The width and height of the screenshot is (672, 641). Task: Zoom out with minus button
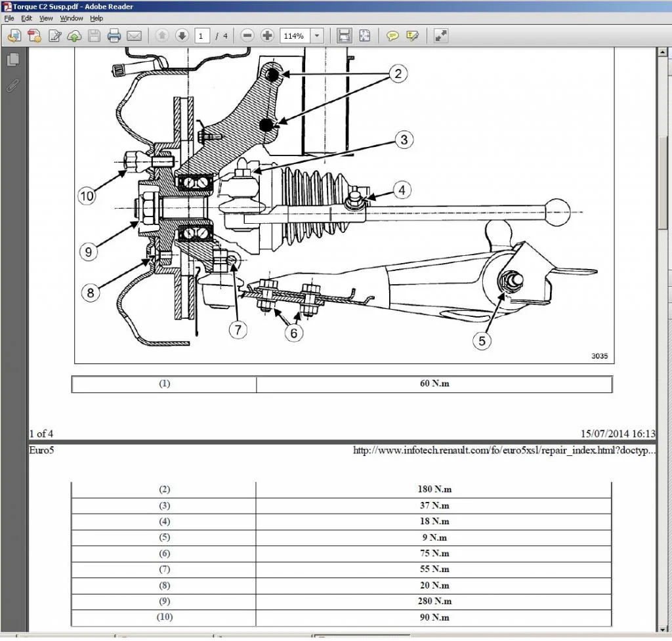coord(247,35)
